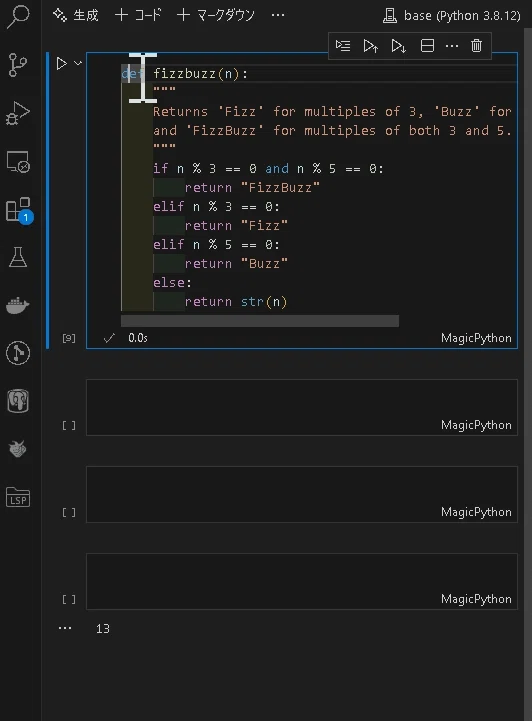Add a new code cell with コード button
Screen dimensions: 532x721
tap(138, 15)
